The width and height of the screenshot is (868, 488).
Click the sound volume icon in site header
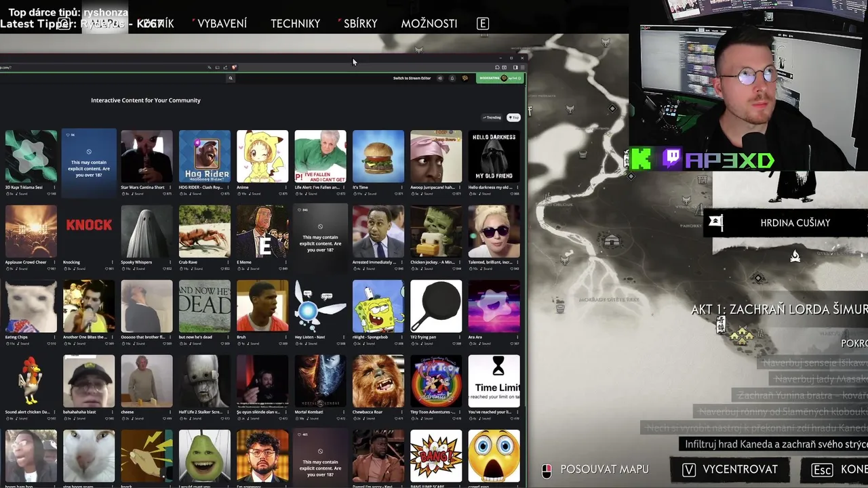(439, 78)
